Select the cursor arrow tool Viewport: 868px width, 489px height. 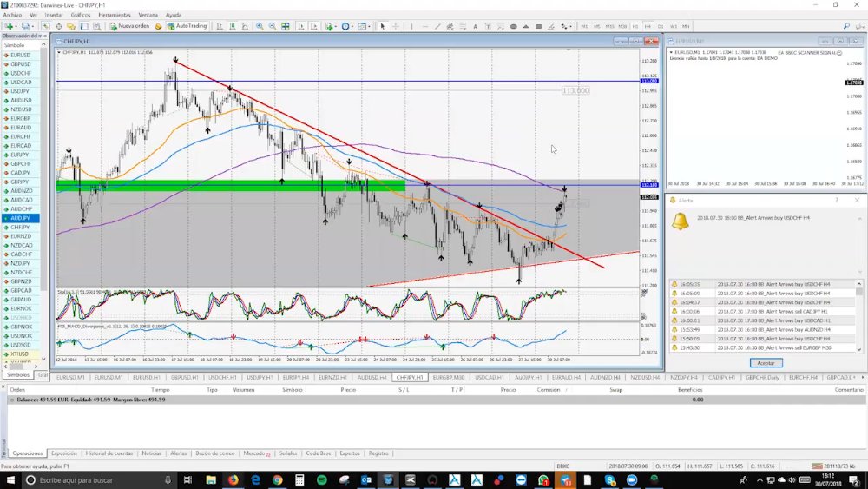[382, 26]
